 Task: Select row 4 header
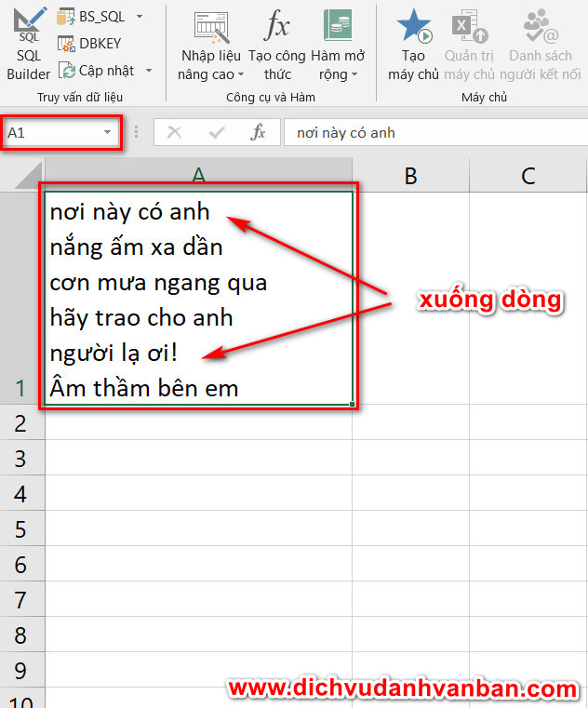click(21, 492)
